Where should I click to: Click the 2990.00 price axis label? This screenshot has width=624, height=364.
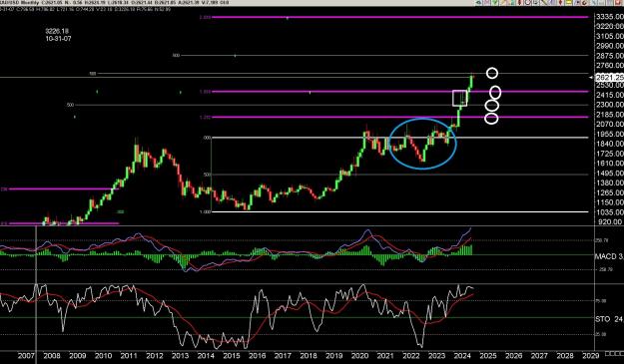tap(609, 46)
